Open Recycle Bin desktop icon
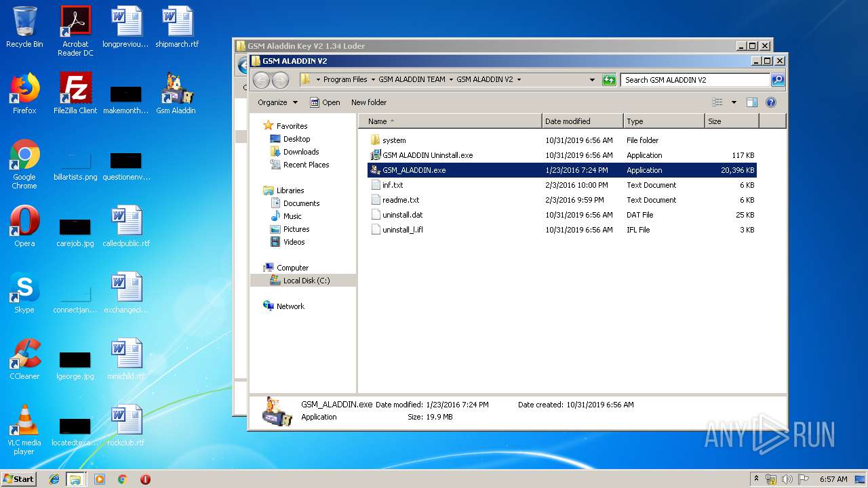Image resolution: width=868 pixels, height=488 pixels. (x=24, y=28)
